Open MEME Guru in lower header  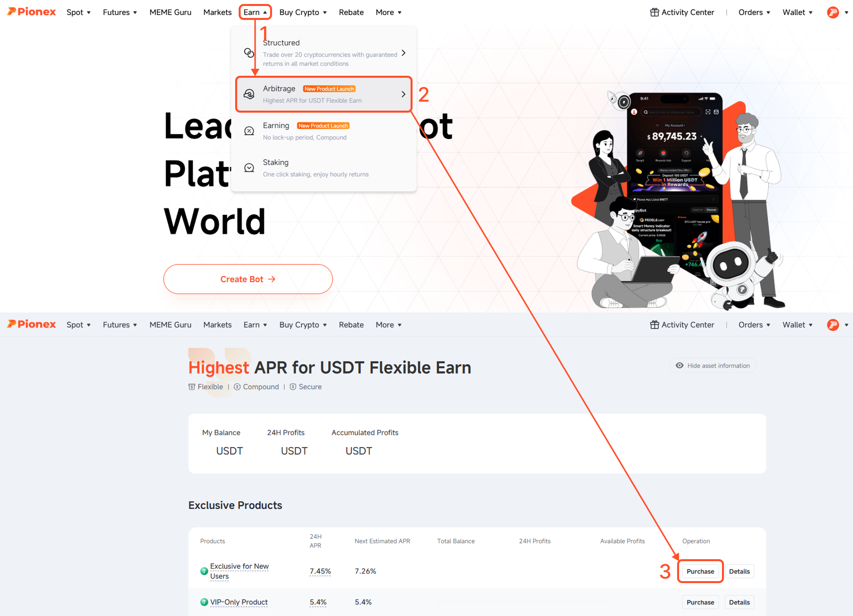170,324
